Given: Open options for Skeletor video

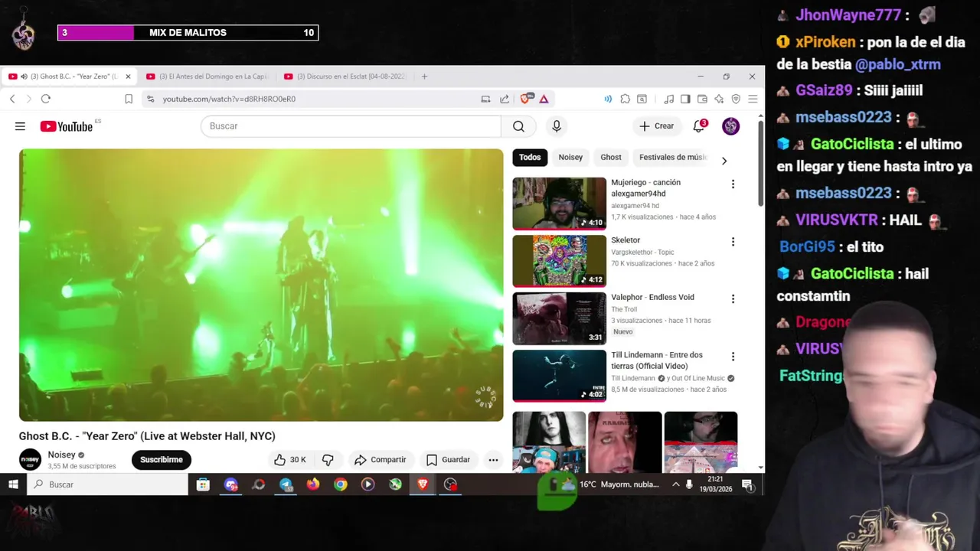Looking at the screenshot, I should (x=733, y=241).
